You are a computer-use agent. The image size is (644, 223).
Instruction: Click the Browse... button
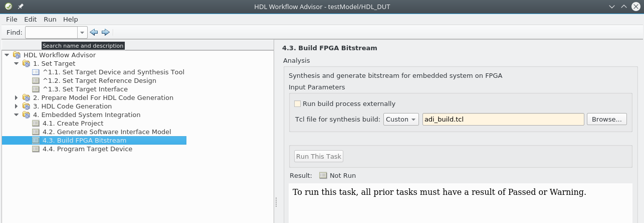(606, 120)
